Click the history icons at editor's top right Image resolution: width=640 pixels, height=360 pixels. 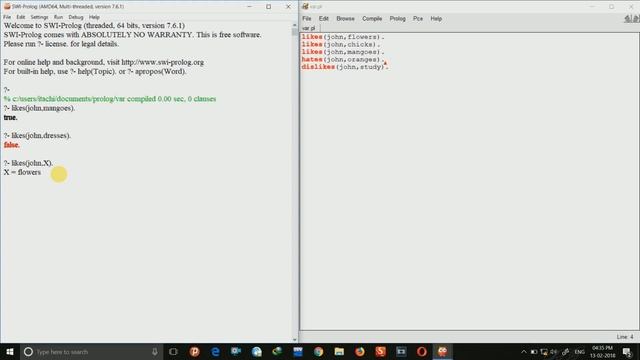pyautogui.click(x=632, y=19)
